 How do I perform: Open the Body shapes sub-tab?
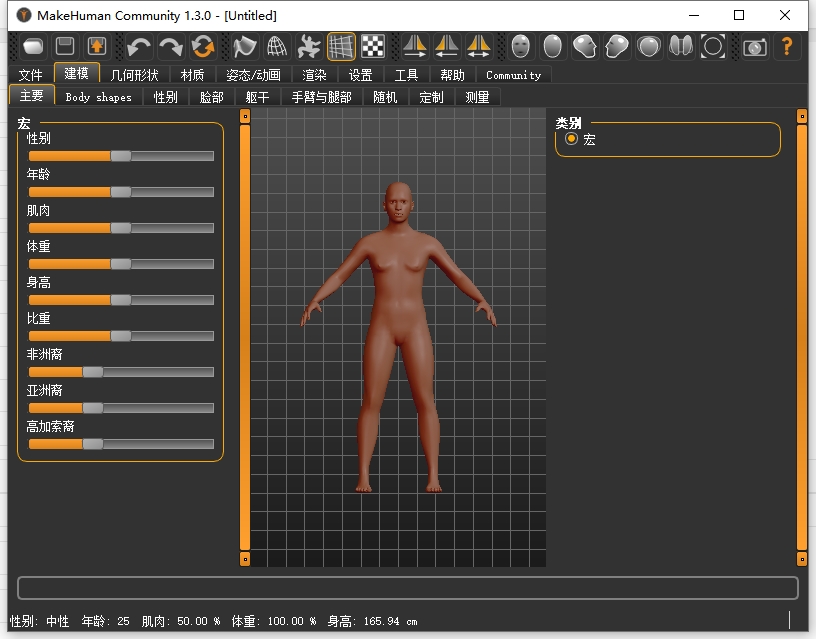point(98,97)
